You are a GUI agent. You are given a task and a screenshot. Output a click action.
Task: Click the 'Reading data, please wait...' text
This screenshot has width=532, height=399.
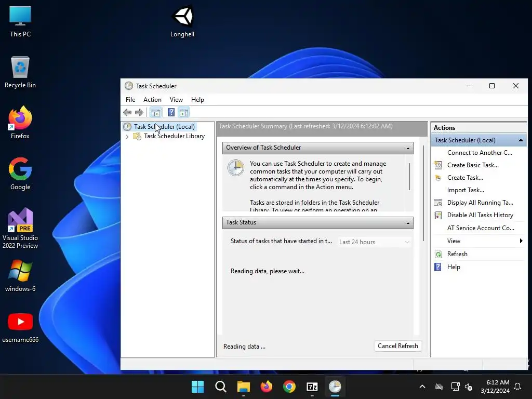(x=268, y=271)
